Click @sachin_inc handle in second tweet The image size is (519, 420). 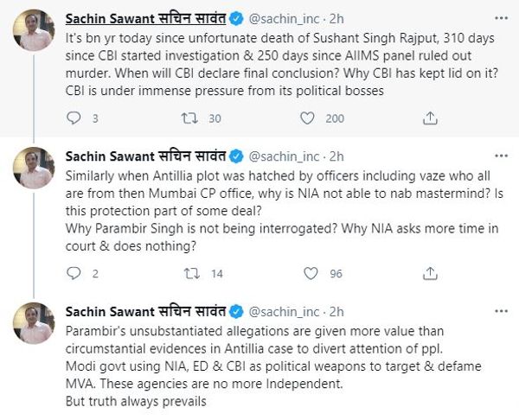[284, 156]
